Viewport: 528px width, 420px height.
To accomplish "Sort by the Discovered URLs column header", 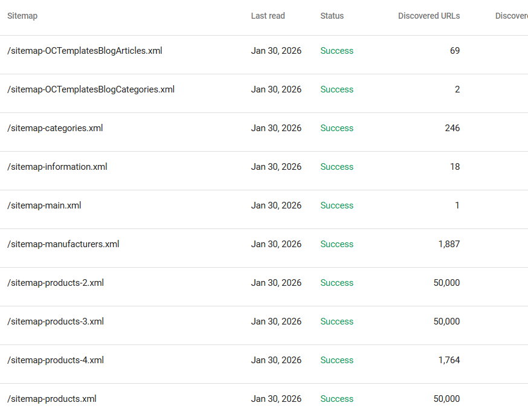I will click(x=428, y=16).
